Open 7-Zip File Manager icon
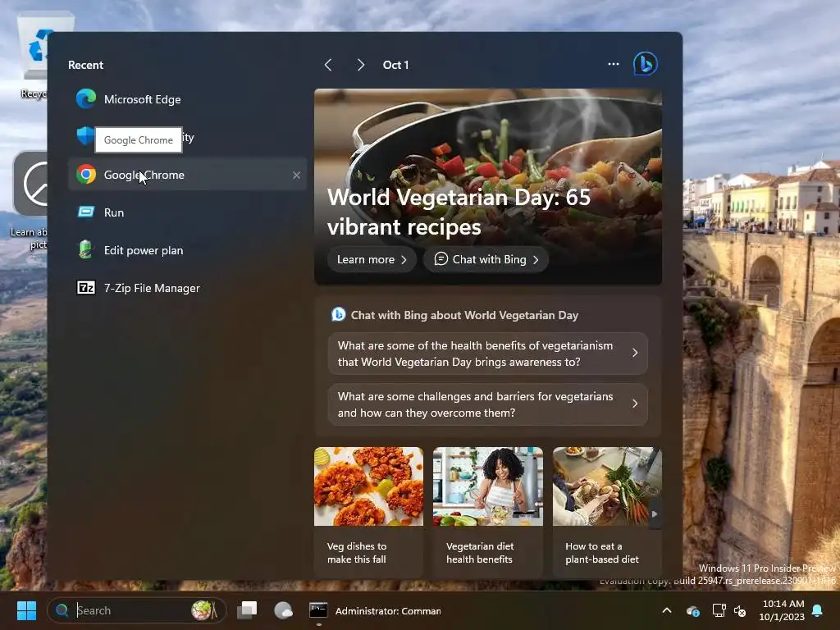This screenshot has width=840, height=630. 85,288
